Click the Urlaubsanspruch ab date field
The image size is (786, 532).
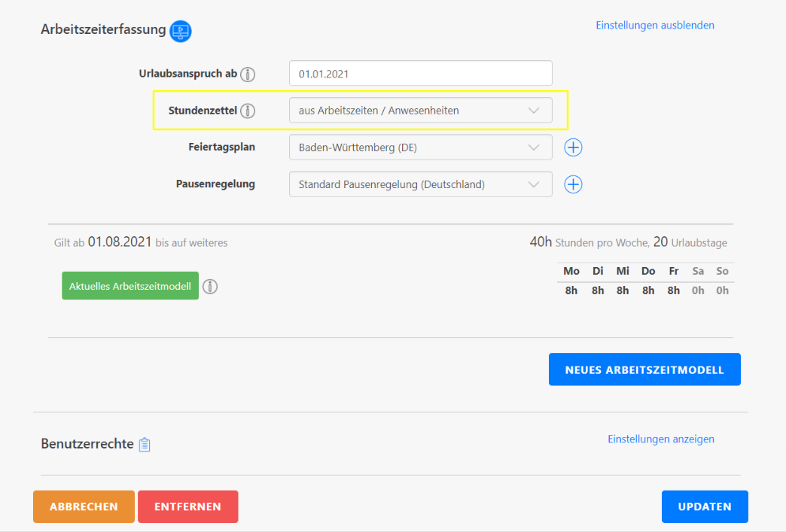(x=420, y=74)
